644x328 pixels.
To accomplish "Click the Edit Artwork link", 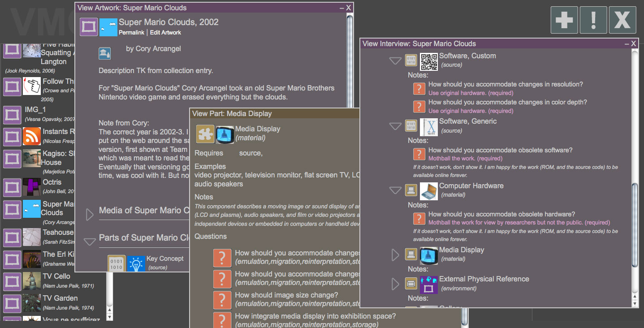I will coord(165,33).
